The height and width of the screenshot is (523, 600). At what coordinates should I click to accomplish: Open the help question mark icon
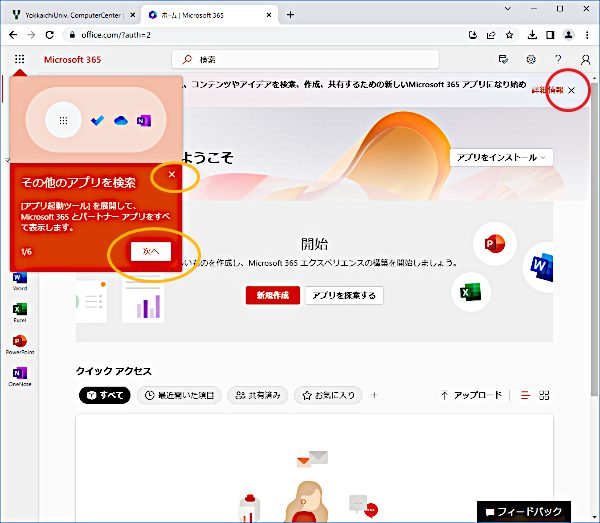pyautogui.click(x=558, y=59)
